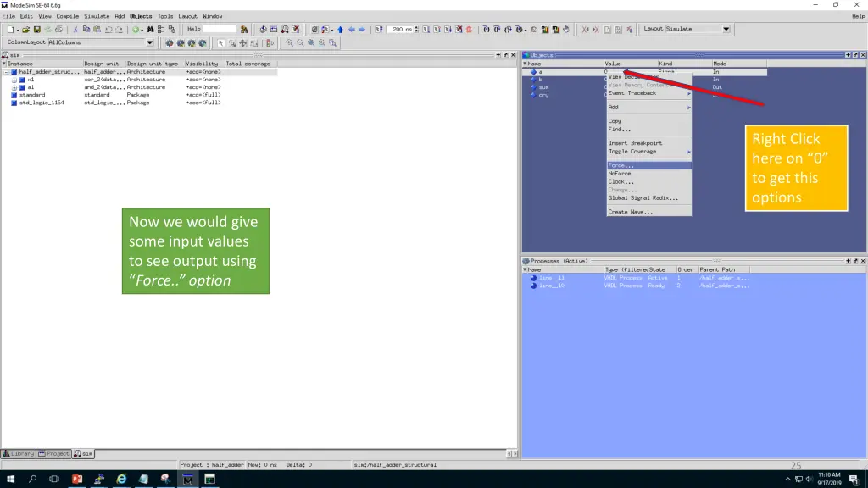The image size is (868, 488).
Task: Click the run length stepper arrows
Action: pyautogui.click(x=416, y=30)
